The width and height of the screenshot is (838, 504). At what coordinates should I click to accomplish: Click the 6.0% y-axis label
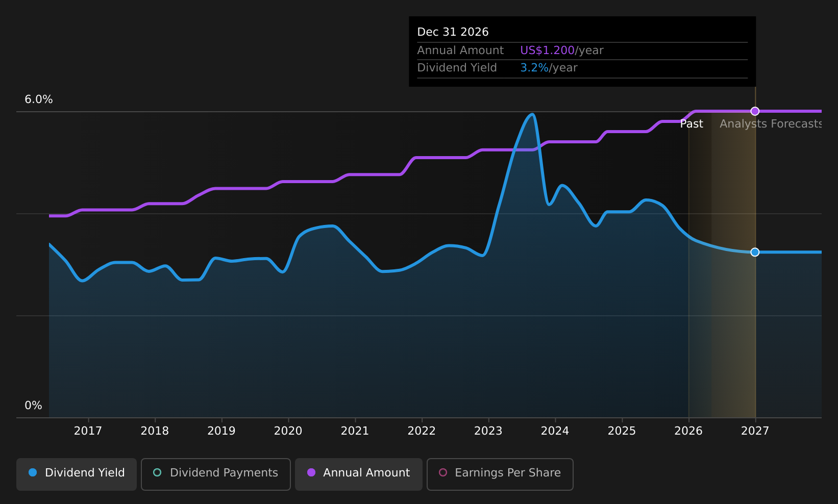[39, 99]
